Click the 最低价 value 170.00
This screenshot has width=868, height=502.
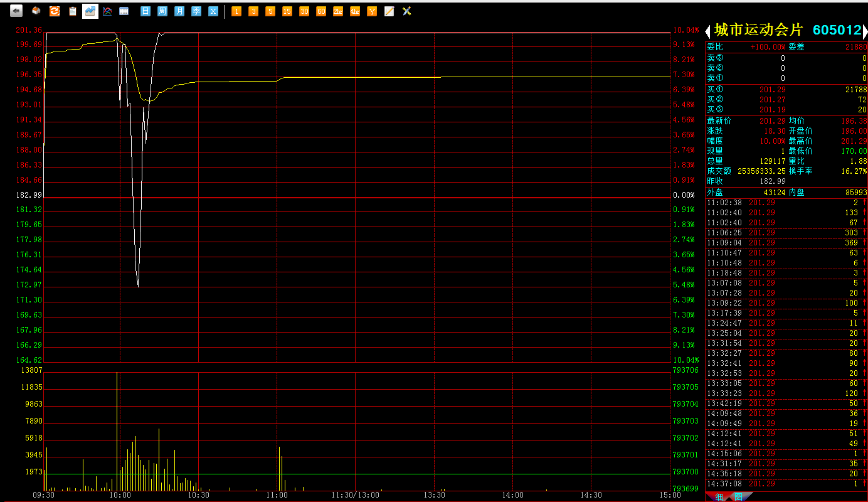tap(854, 151)
